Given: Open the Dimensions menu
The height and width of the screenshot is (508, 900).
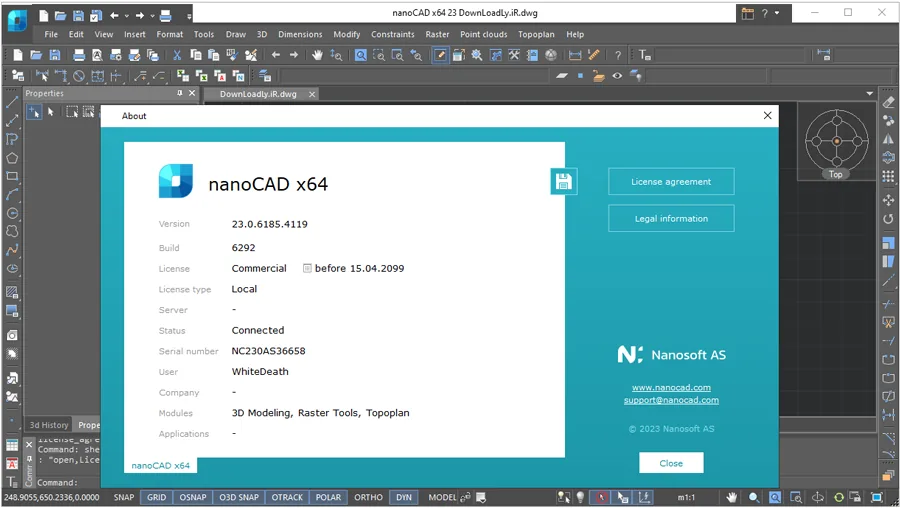Looking at the screenshot, I should [x=300, y=34].
